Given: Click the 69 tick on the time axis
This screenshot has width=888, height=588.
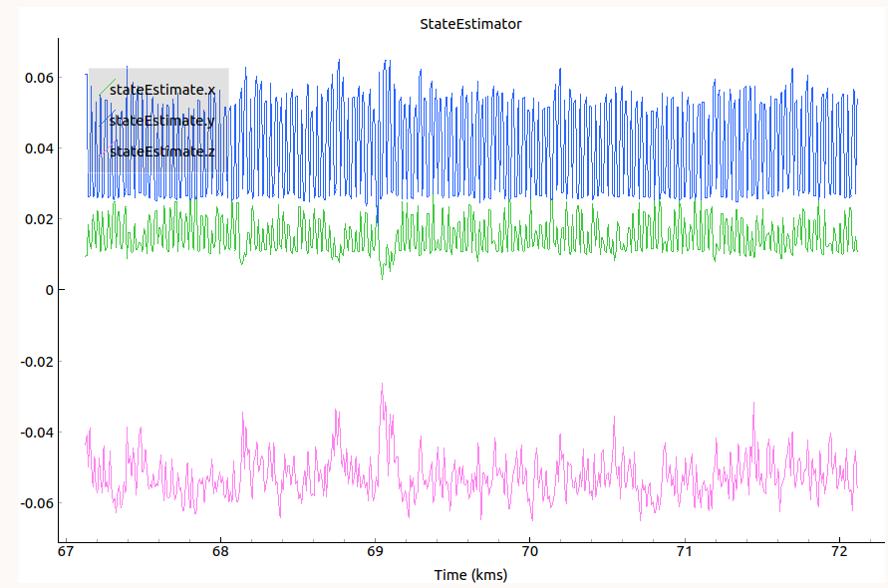Looking at the screenshot, I should (x=375, y=552).
